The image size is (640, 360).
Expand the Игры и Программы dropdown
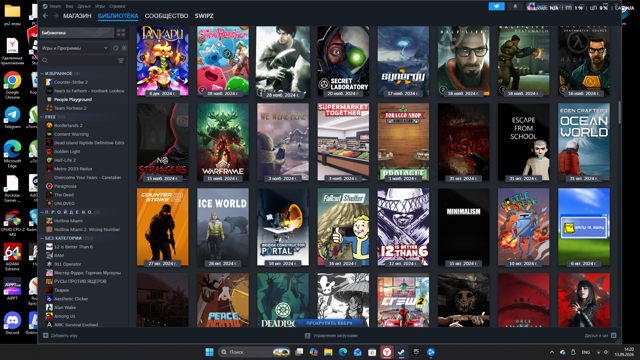coord(75,48)
